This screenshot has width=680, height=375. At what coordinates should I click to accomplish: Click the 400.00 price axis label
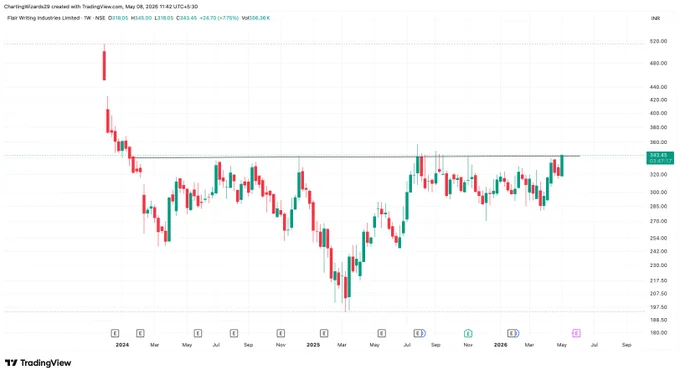[658, 113]
